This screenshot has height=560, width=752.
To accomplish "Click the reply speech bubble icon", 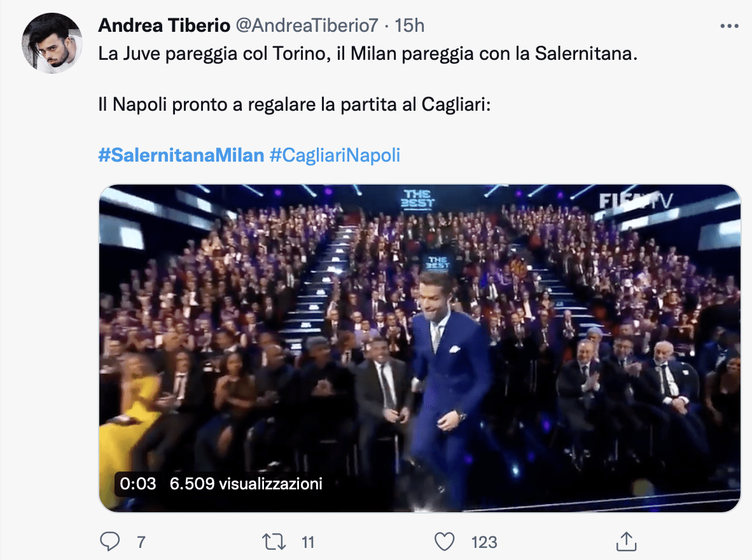I will click(x=111, y=542).
